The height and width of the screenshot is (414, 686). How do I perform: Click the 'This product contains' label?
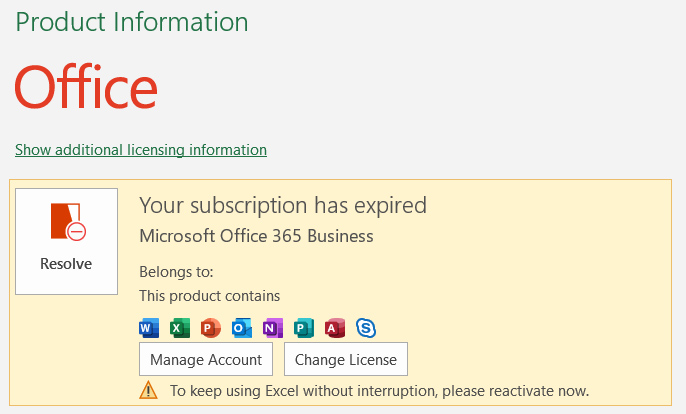[x=209, y=295]
